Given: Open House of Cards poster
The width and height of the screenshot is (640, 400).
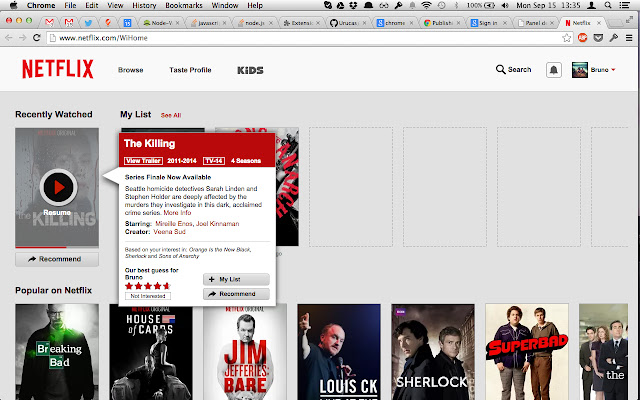Looking at the screenshot, I should click(x=151, y=352).
